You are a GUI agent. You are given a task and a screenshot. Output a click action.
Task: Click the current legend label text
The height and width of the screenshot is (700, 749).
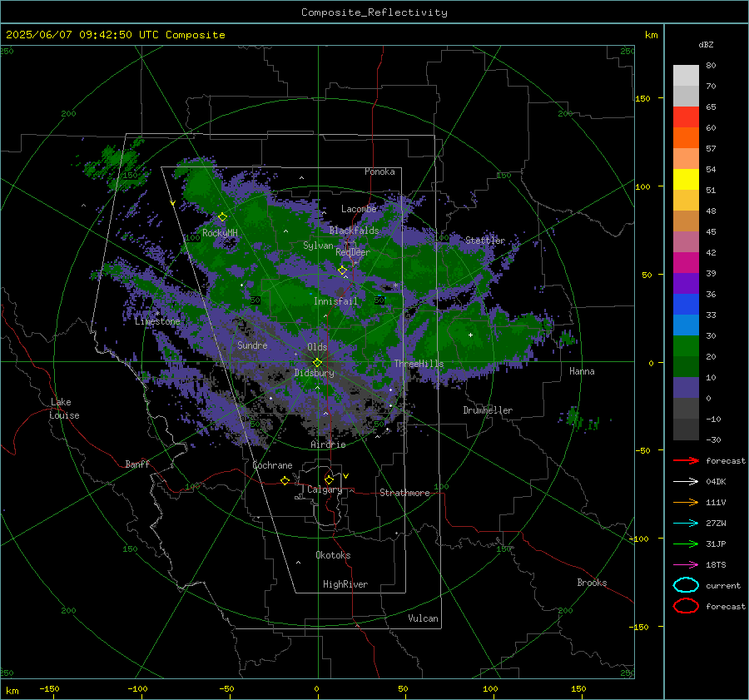tap(722, 585)
